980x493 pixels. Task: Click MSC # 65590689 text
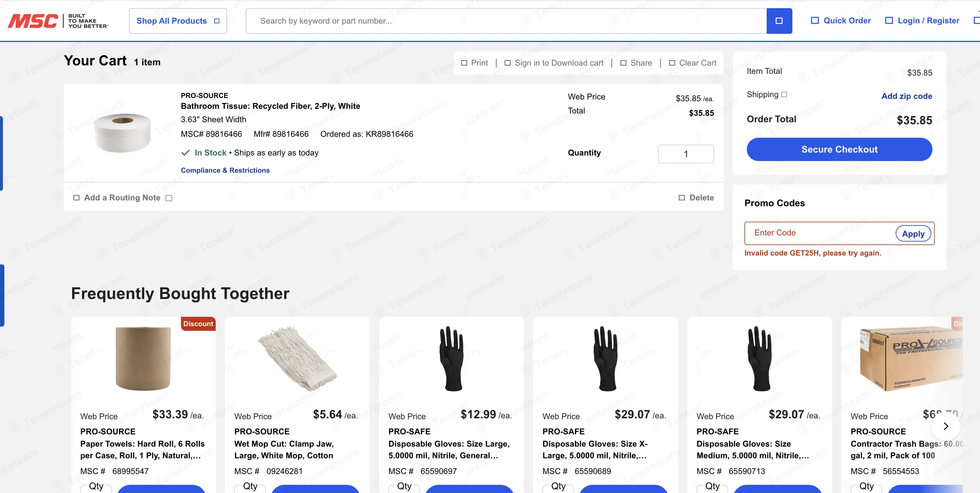(x=576, y=471)
